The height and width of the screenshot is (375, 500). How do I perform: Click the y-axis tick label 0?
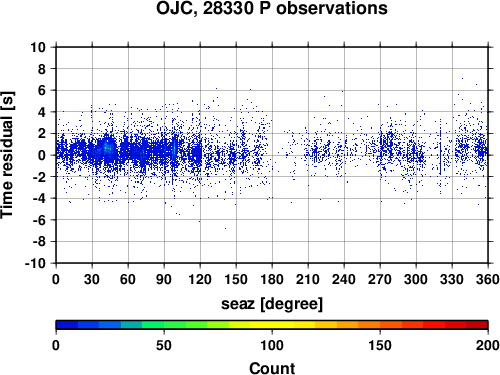42,155
